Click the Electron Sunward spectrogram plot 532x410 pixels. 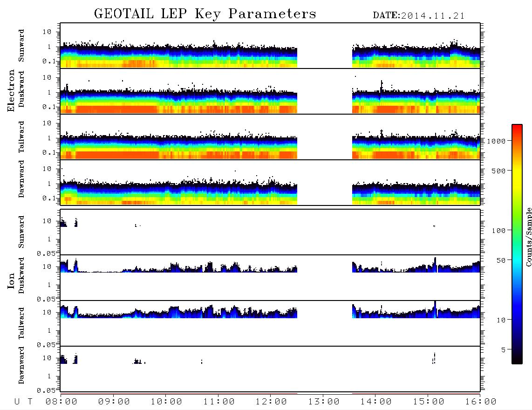coord(270,46)
